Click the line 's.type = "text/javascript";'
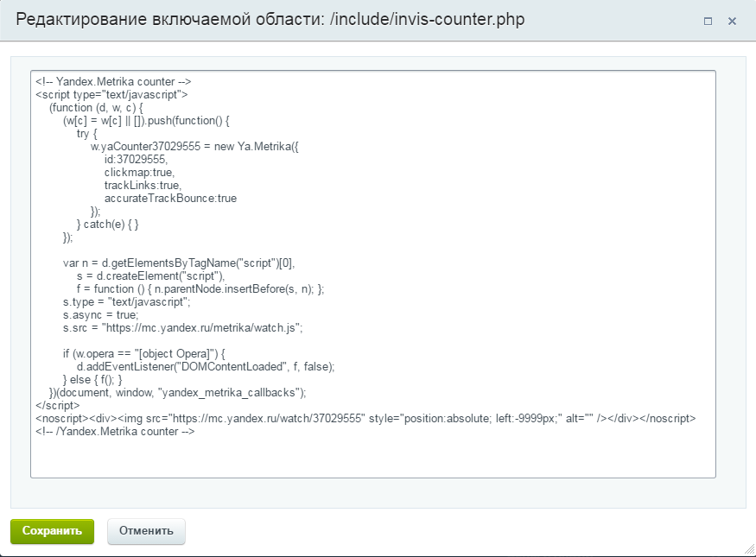The width and height of the screenshot is (756, 557). coord(127,302)
